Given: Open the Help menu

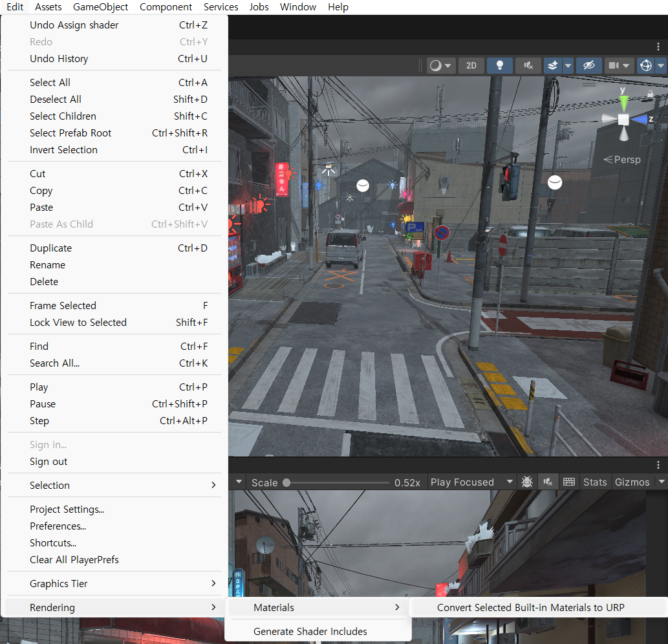Looking at the screenshot, I should pyautogui.click(x=338, y=7).
